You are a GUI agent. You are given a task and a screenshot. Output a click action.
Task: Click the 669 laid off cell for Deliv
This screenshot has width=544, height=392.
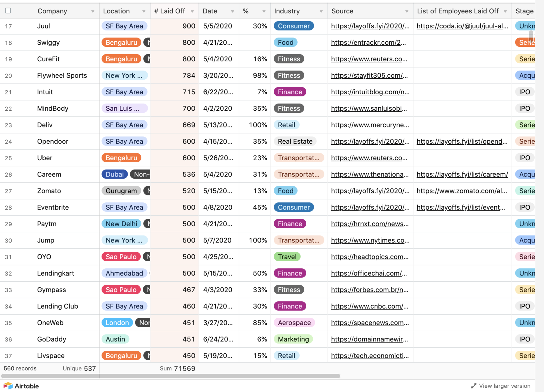[x=174, y=125]
